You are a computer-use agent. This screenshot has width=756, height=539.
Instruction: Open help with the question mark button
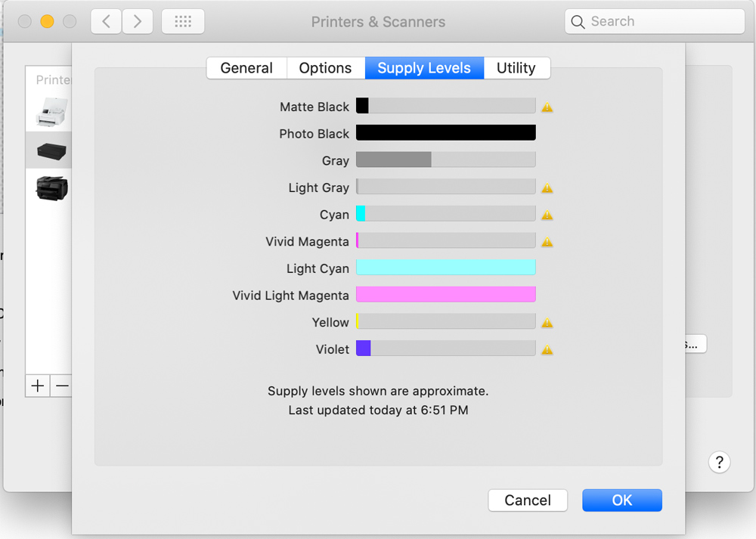point(719,463)
